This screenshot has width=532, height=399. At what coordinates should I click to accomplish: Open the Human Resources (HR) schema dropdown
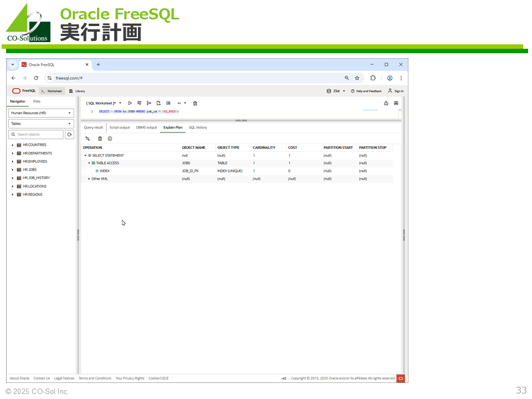tap(42, 113)
